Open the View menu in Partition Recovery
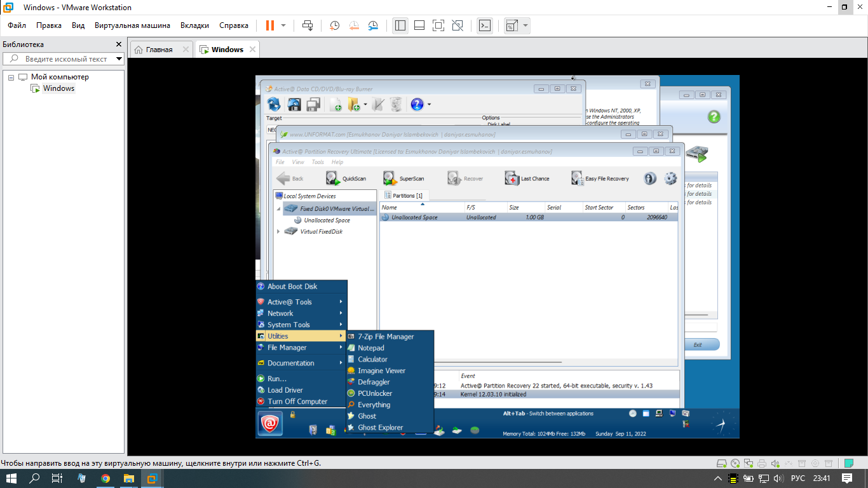868x488 pixels. 298,162
